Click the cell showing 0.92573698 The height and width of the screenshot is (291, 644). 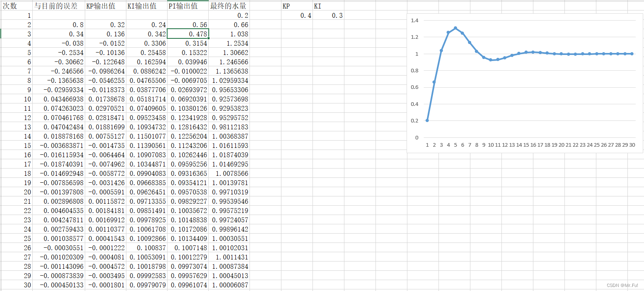[x=229, y=99]
